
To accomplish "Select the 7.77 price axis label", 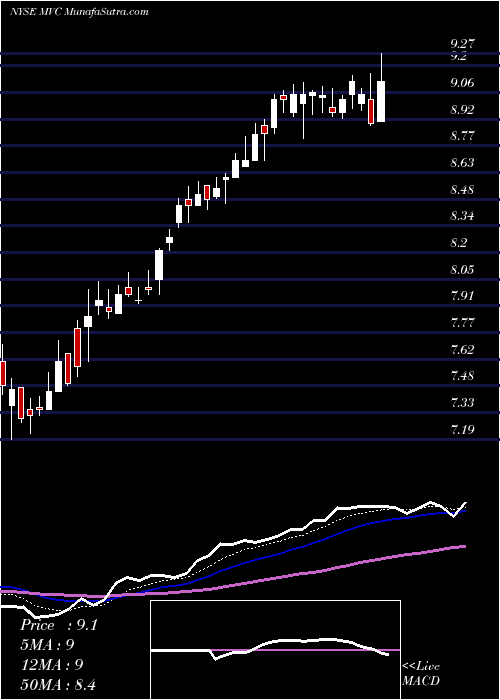I will click(463, 322).
